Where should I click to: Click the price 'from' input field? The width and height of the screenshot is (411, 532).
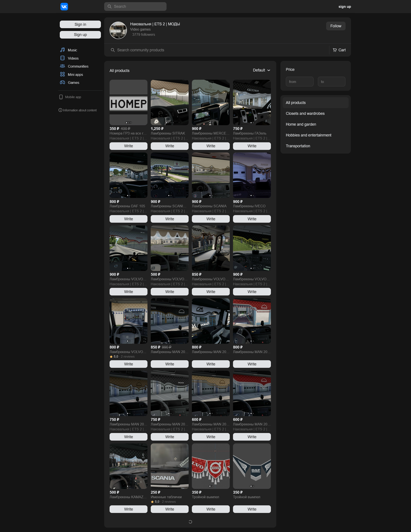(299, 82)
